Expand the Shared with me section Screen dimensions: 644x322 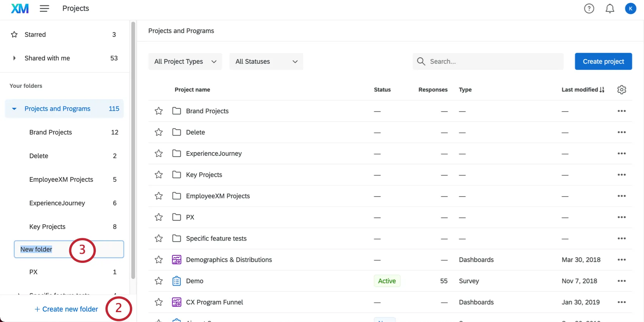[14, 58]
